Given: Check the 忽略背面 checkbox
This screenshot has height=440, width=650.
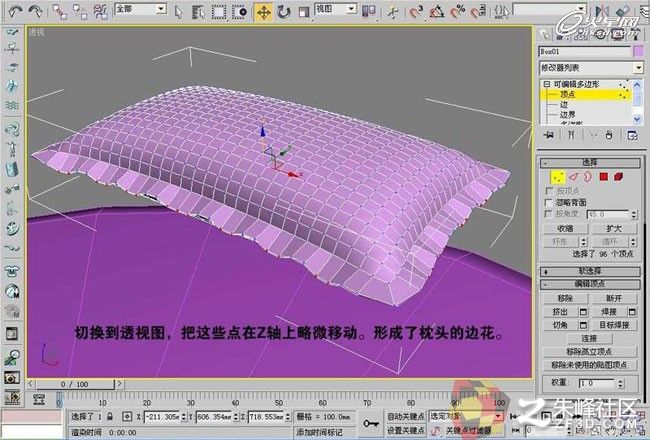Looking at the screenshot, I should click(549, 202).
